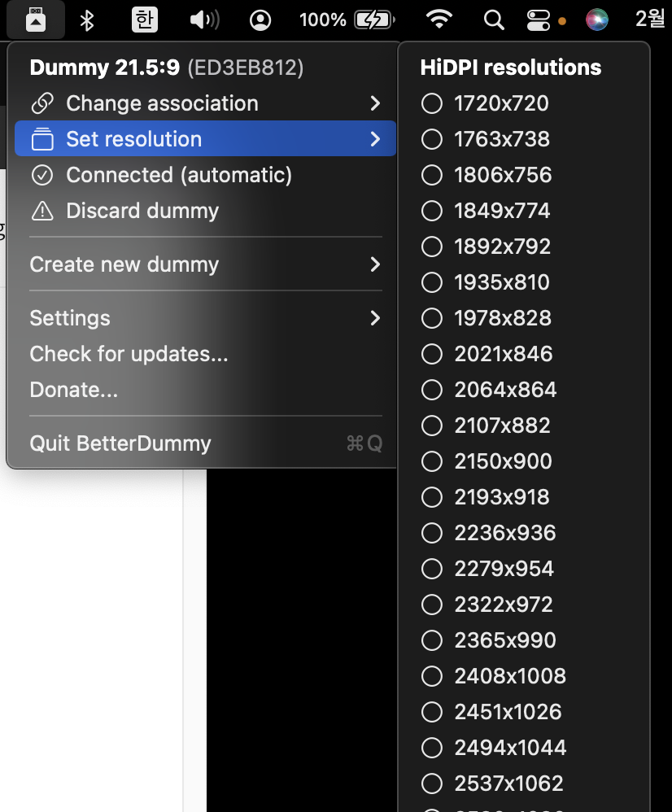
Task: Choose 2494x1044 resolution
Action: click(523, 747)
